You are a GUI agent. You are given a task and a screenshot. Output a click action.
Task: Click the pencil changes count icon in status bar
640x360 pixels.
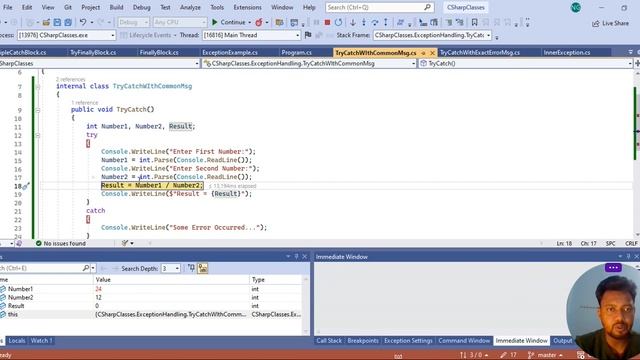[509, 355]
